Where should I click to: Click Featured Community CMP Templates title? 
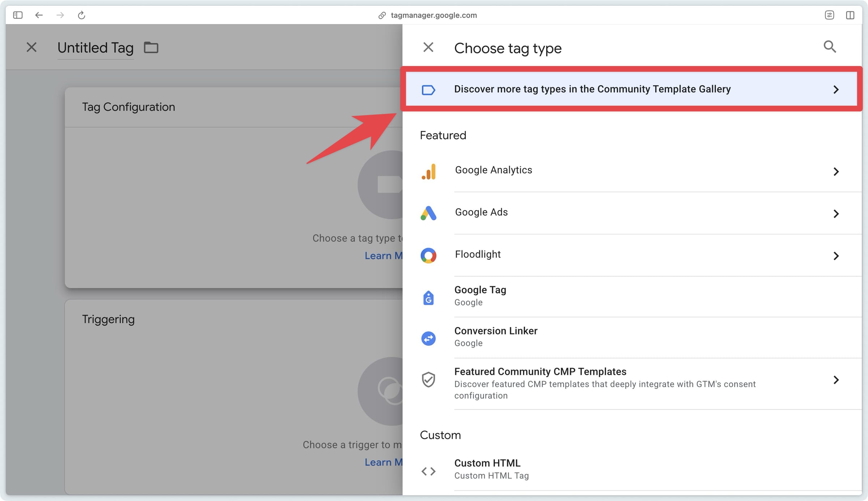click(540, 371)
